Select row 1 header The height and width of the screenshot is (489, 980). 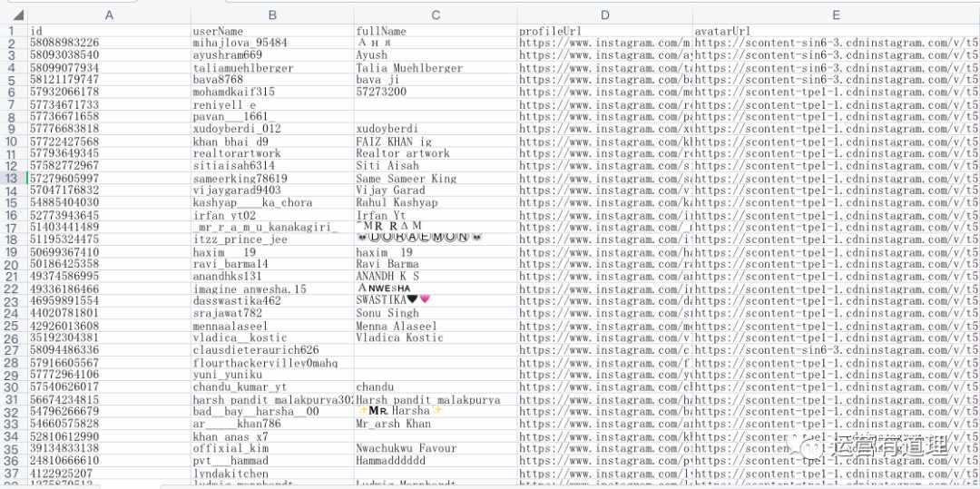(11, 31)
